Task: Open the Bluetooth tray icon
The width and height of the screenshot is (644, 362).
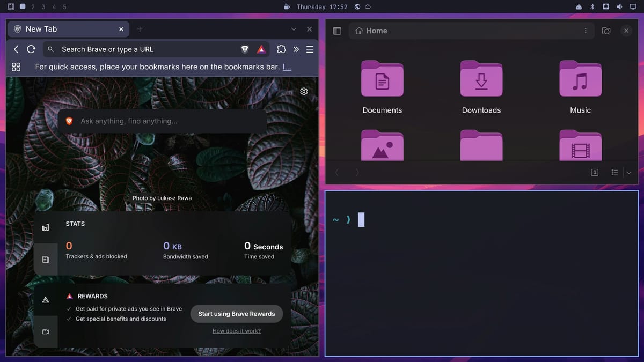Action: click(x=592, y=7)
